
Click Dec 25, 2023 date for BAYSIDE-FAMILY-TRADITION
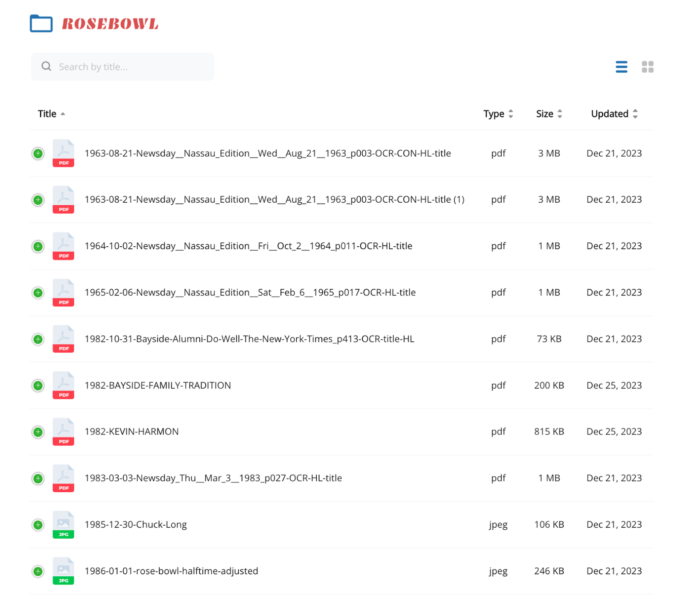click(x=614, y=385)
